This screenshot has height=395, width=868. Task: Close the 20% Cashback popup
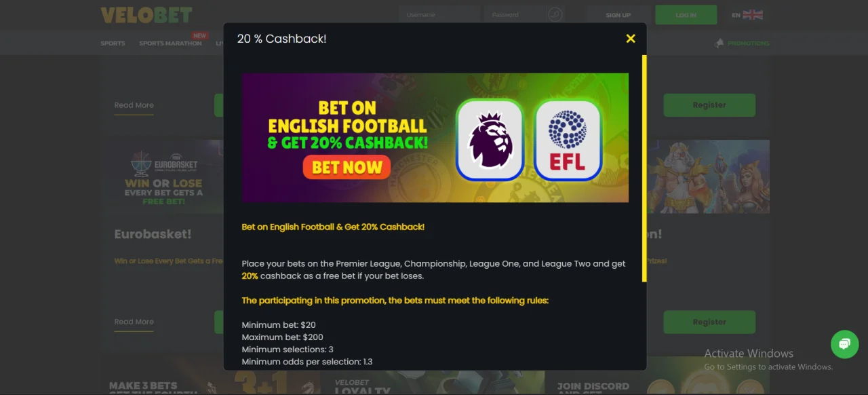[631, 39]
